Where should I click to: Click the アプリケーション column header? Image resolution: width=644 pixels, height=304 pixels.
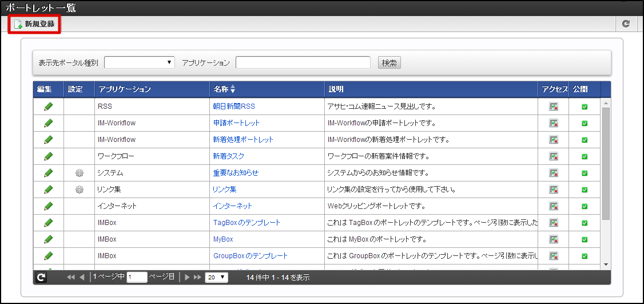[125, 89]
